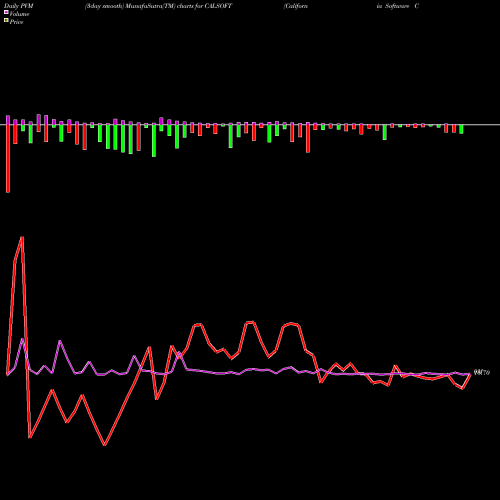The height and width of the screenshot is (500, 500).
Task: Click the '(3day smooth)' text in the header
Action: pyautogui.click(x=105, y=6)
